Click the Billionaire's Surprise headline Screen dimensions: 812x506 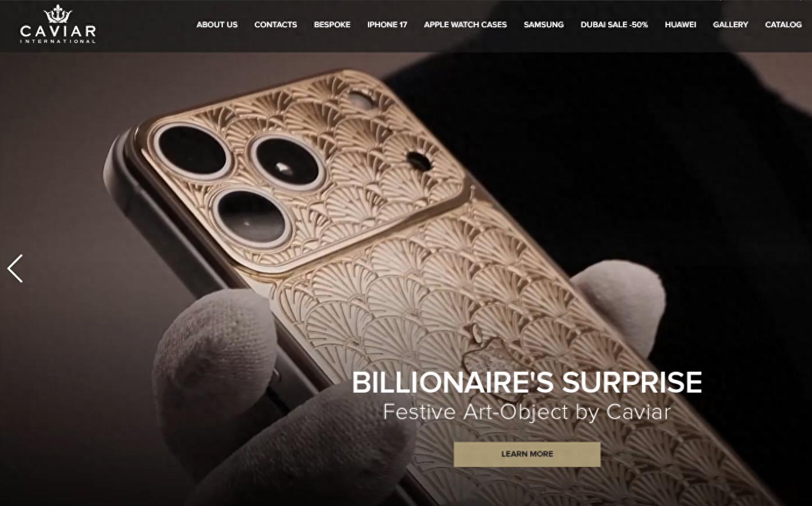click(x=527, y=382)
